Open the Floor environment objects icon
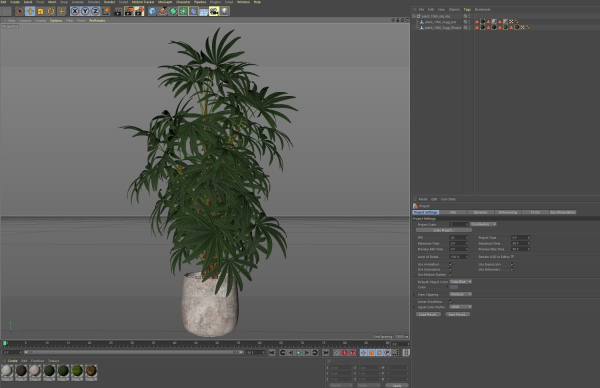Viewport: 600px width, 388px height. [x=204, y=11]
